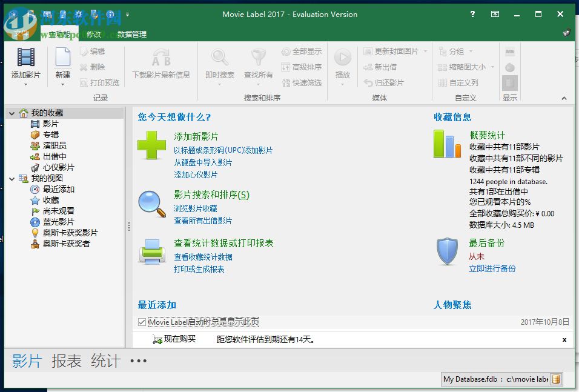Click 全部显示 in search group

pyautogui.click(x=302, y=51)
